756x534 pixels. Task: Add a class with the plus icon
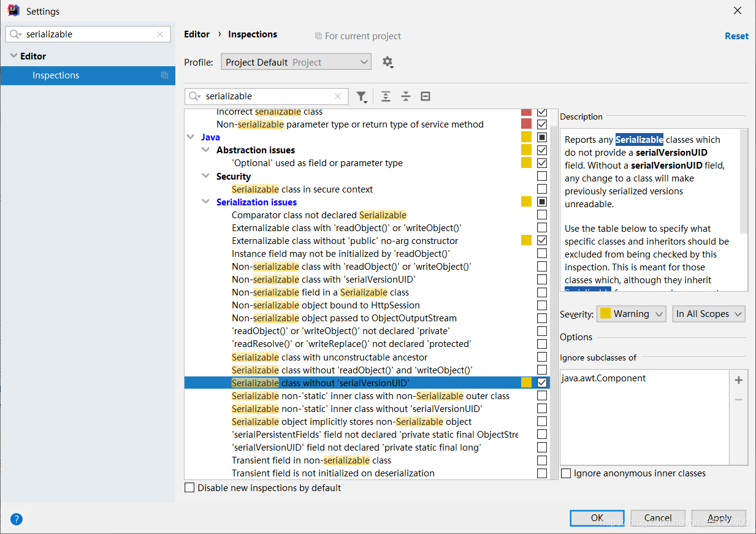point(739,380)
